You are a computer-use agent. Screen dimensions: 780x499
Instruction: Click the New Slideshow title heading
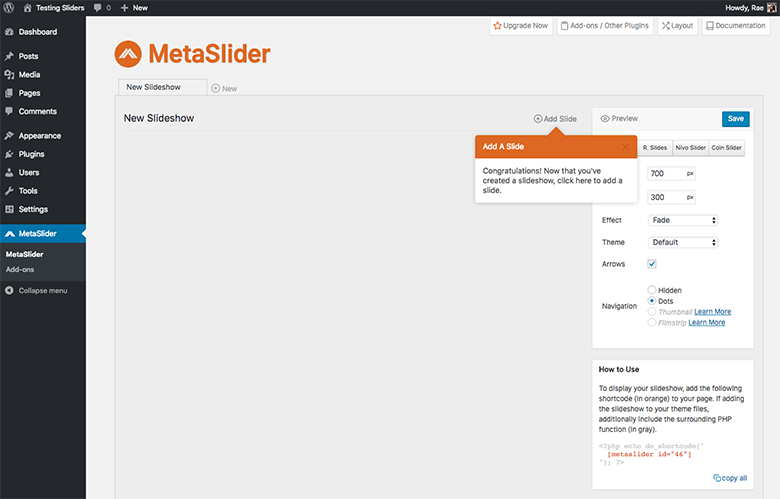(159, 118)
